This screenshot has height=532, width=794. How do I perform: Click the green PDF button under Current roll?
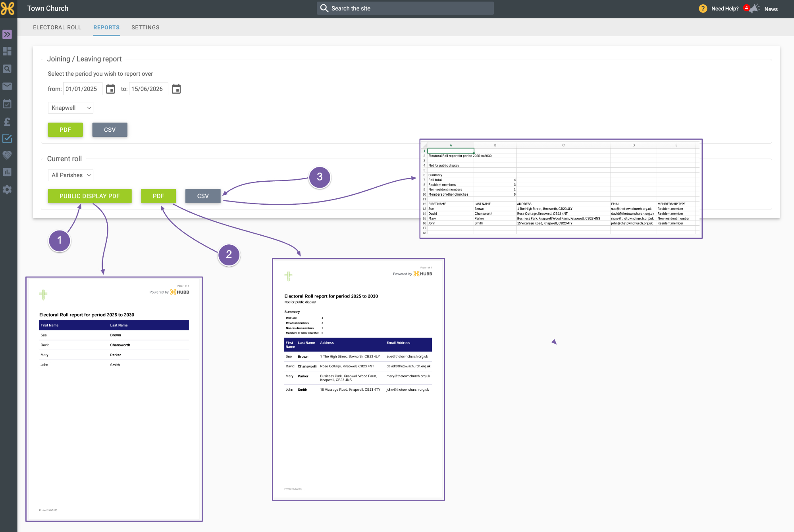pos(158,196)
